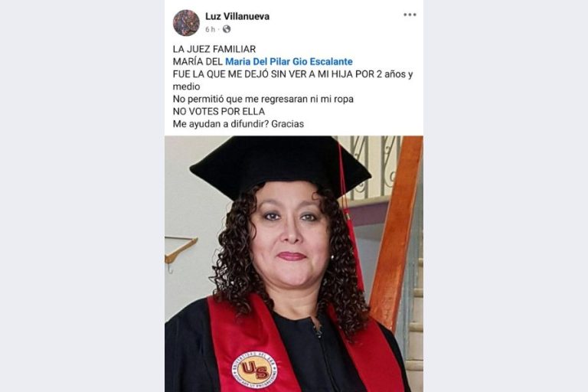Screen dimensions: 588x392
Task: Click the plain "MARÍA DEL" text before tag
Action: point(198,61)
